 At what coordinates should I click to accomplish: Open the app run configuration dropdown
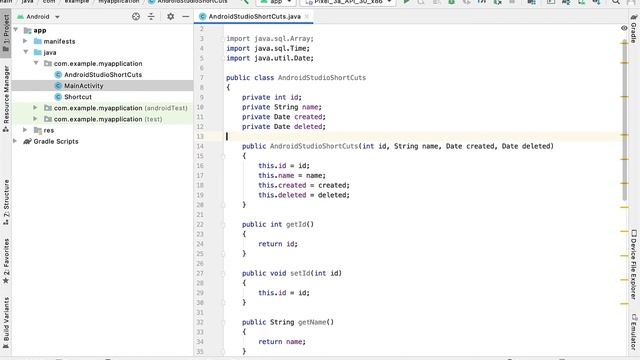[x=276, y=2]
